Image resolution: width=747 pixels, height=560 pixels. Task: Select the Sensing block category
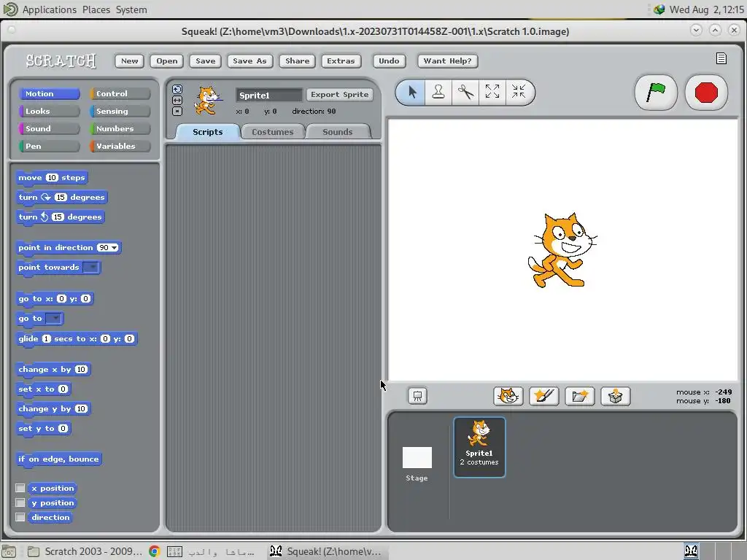point(120,111)
